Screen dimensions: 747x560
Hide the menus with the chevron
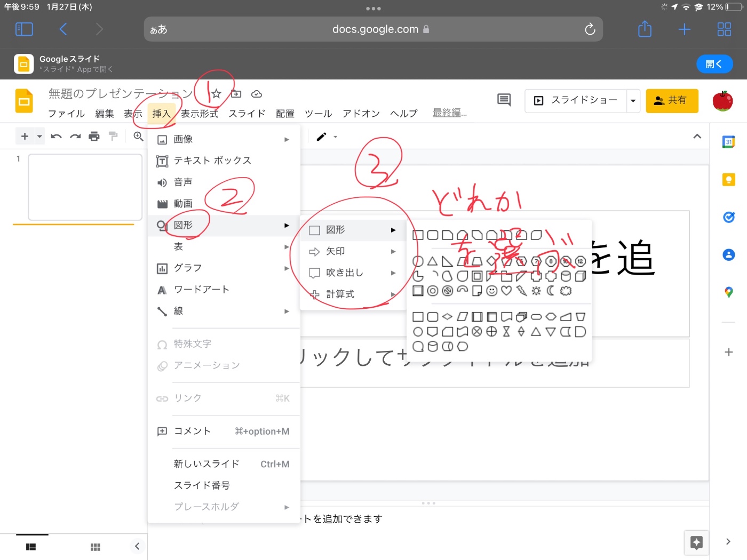coord(697,137)
